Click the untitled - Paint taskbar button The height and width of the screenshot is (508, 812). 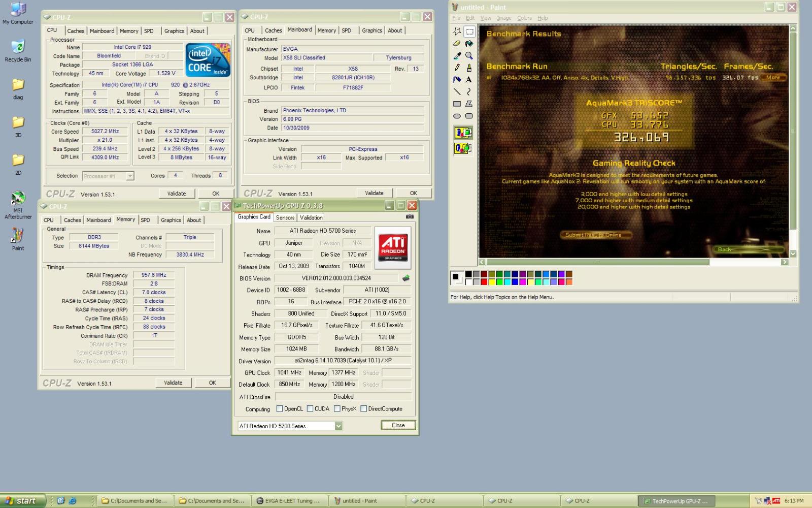point(367,501)
